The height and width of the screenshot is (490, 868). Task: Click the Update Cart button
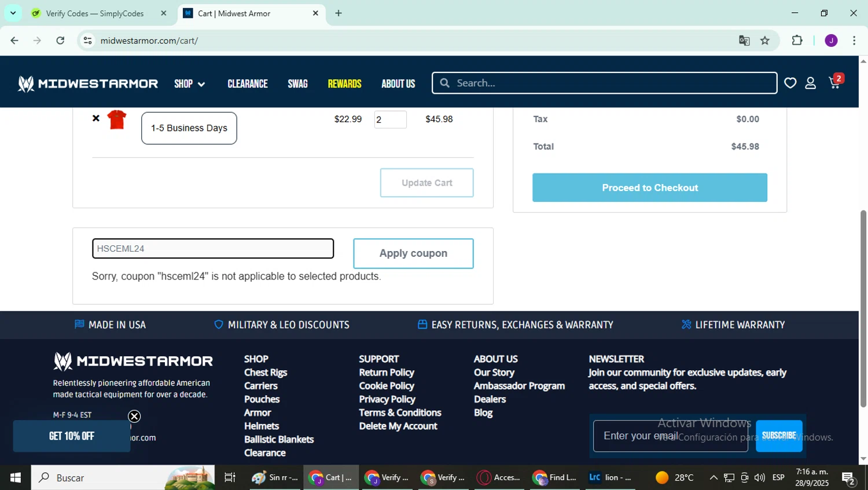click(427, 183)
